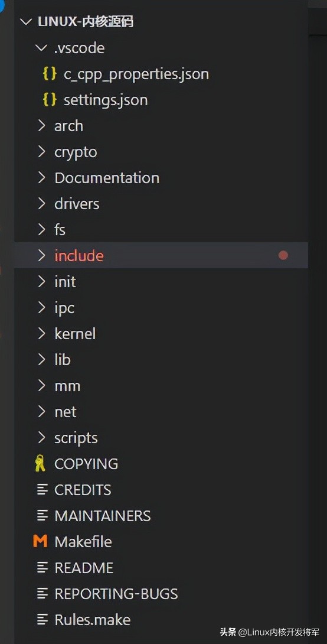The width and height of the screenshot is (327, 644).
Task: Collapse the .vscode folder chevron
Action: tap(41, 48)
